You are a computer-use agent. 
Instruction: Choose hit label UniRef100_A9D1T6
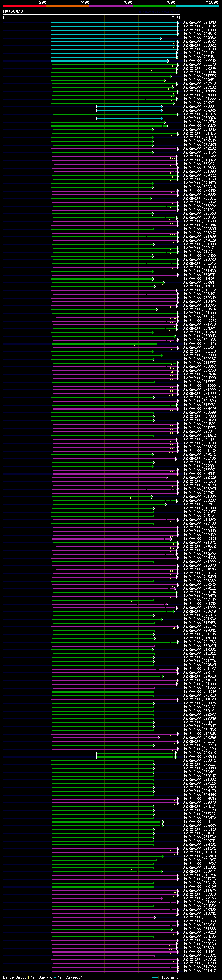pyautogui.click(x=199, y=573)
